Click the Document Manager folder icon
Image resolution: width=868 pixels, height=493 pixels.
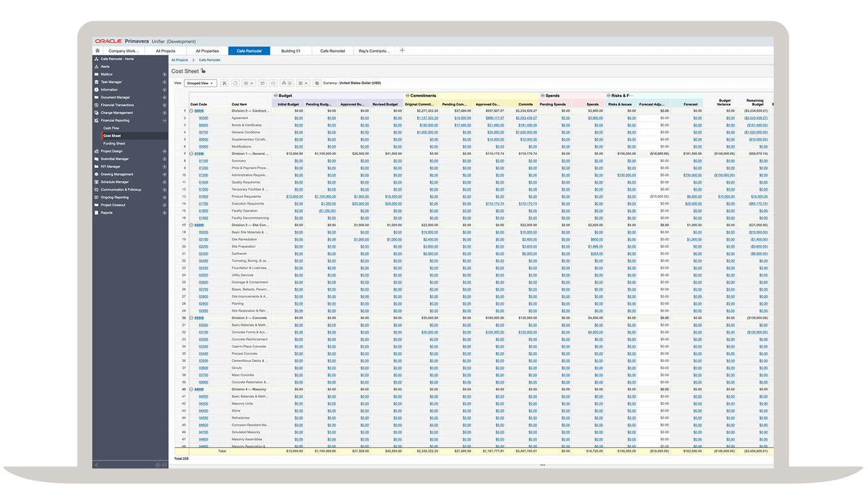pyautogui.click(x=97, y=97)
